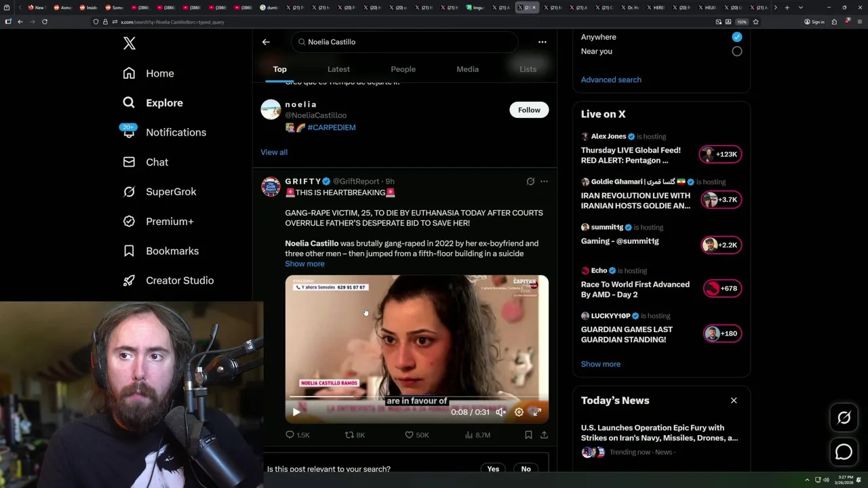
Task: View GRIFTY post analytics 8.7M
Action: (477, 435)
